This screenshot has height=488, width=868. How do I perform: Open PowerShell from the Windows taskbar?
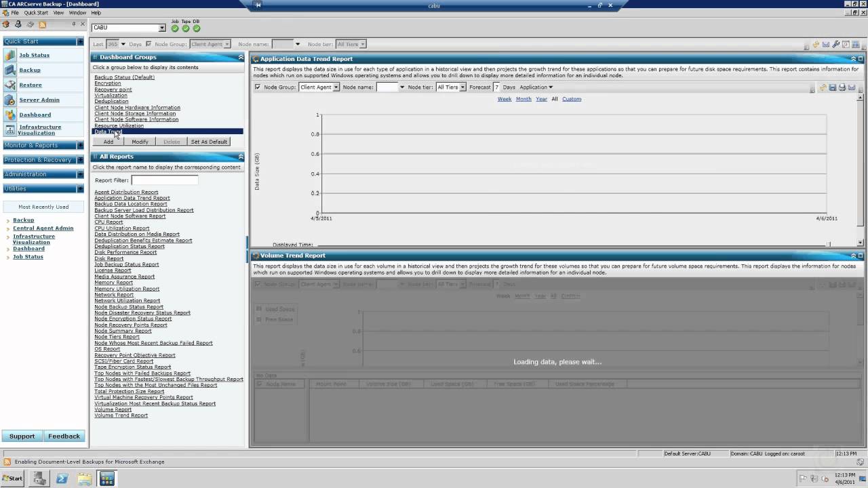[x=62, y=479]
